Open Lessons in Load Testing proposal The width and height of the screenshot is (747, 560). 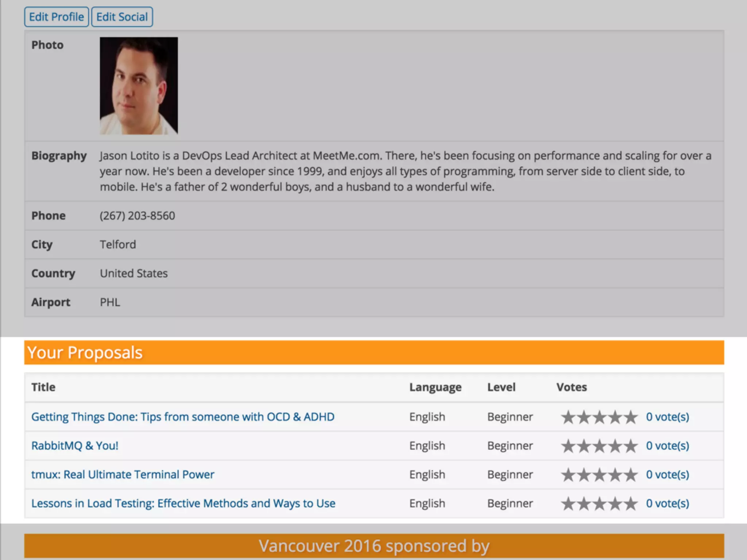point(183,503)
